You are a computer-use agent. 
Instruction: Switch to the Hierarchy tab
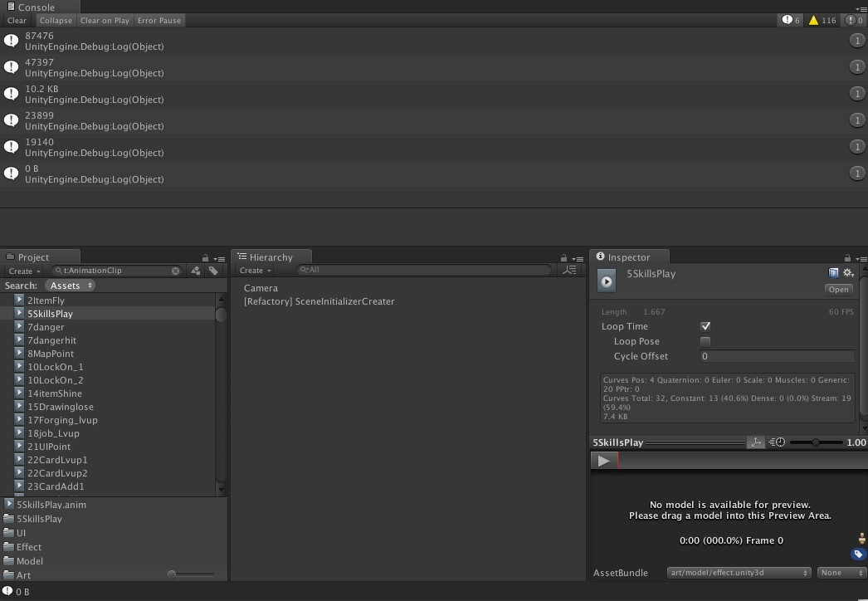(271, 257)
